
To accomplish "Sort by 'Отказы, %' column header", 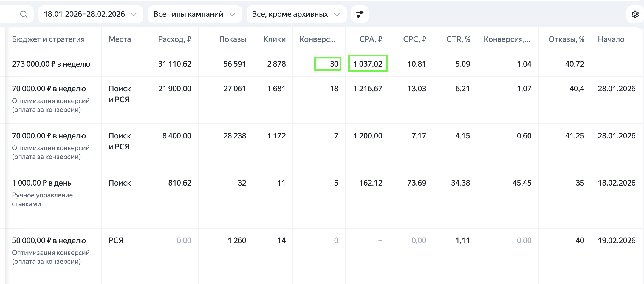I will point(566,39).
